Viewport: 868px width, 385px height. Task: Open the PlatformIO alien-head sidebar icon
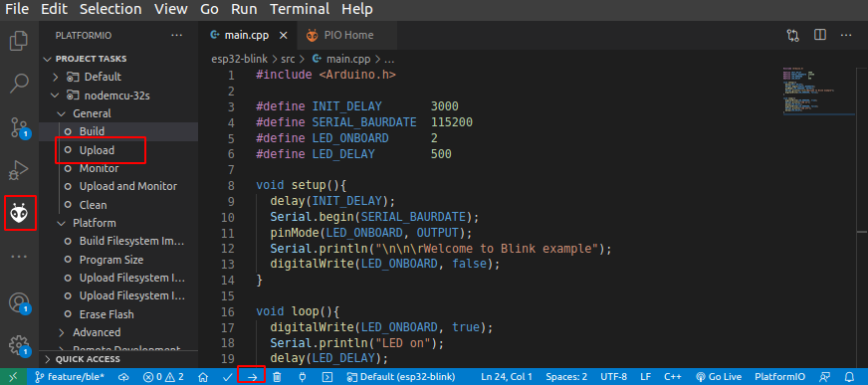coord(19,213)
